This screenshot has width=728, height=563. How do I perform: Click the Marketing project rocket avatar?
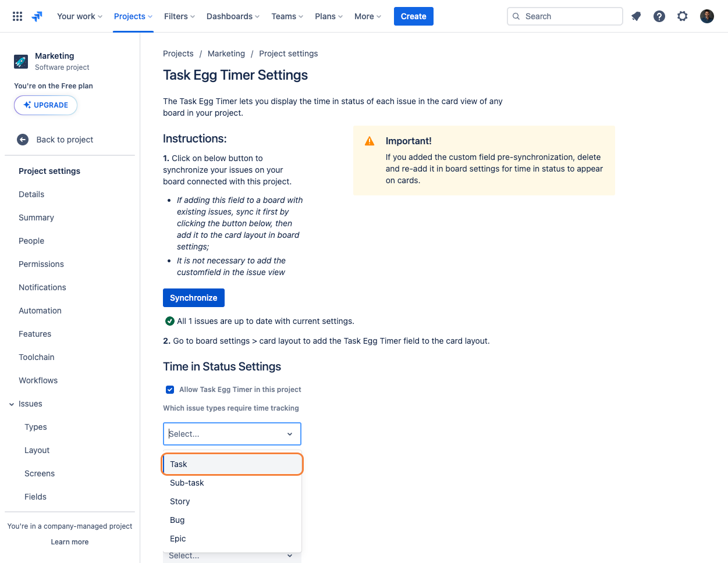21,61
